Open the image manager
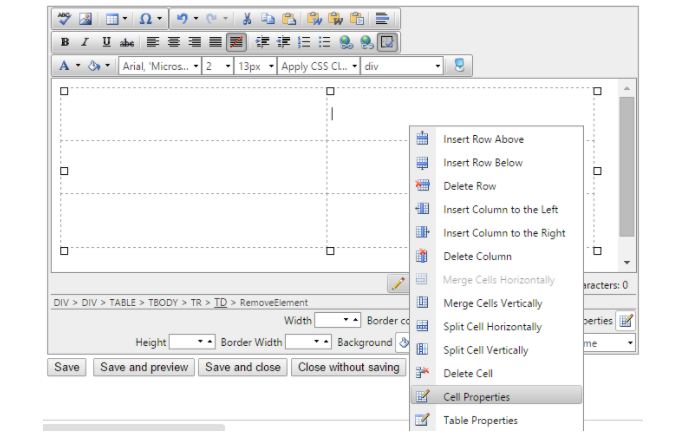683x440 pixels. [85, 19]
